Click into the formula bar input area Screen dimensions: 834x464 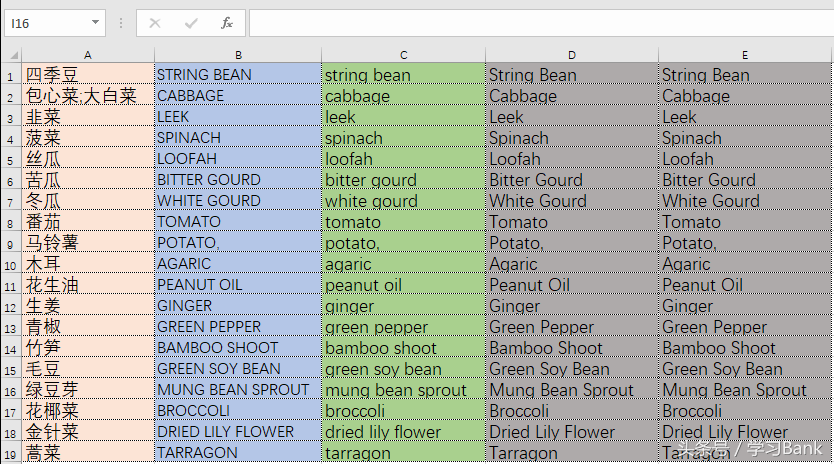click(540, 22)
